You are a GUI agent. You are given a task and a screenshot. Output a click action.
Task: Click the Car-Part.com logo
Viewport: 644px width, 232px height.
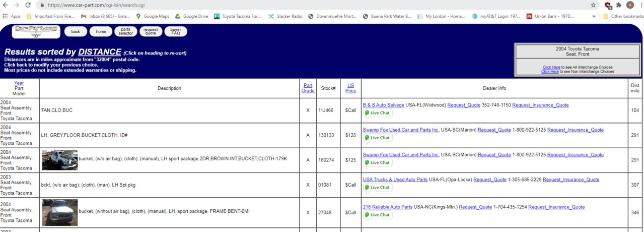36,31
